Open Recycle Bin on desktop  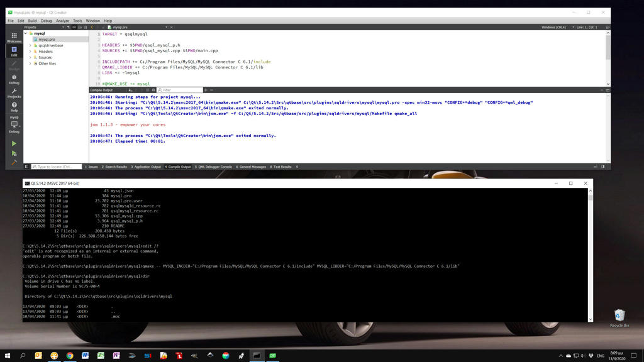pyautogui.click(x=619, y=318)
